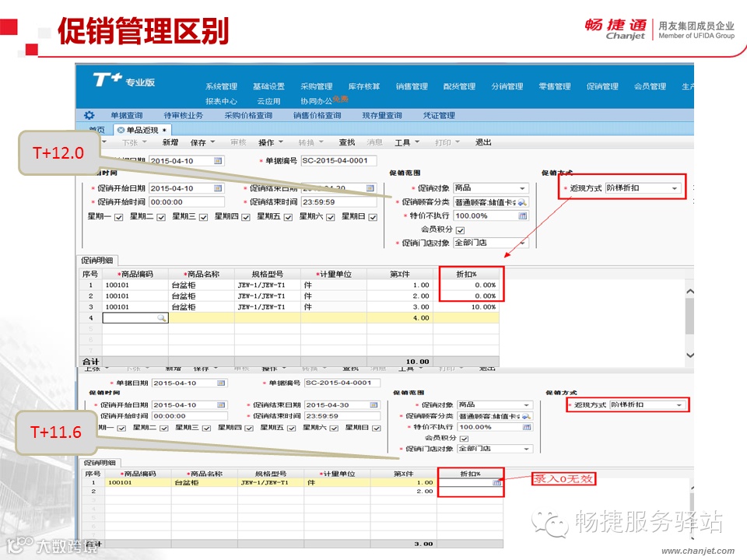The image size is (747, 560).
Task: Expand 促销对象 dropdown in T+12.0 form
Action: 523,188
